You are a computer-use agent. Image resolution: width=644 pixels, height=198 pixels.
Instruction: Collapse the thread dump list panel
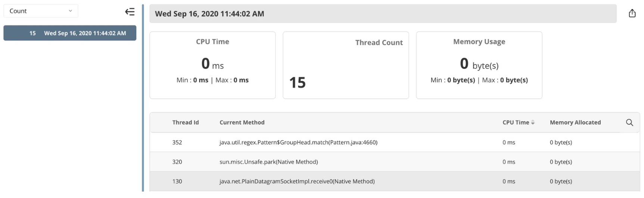pos(130,12)
